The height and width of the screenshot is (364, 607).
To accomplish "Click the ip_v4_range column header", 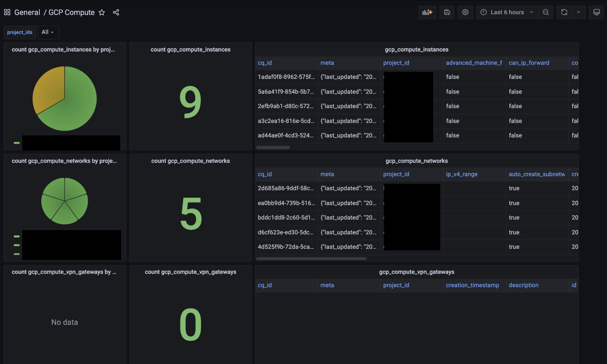I will coord(462,174).
